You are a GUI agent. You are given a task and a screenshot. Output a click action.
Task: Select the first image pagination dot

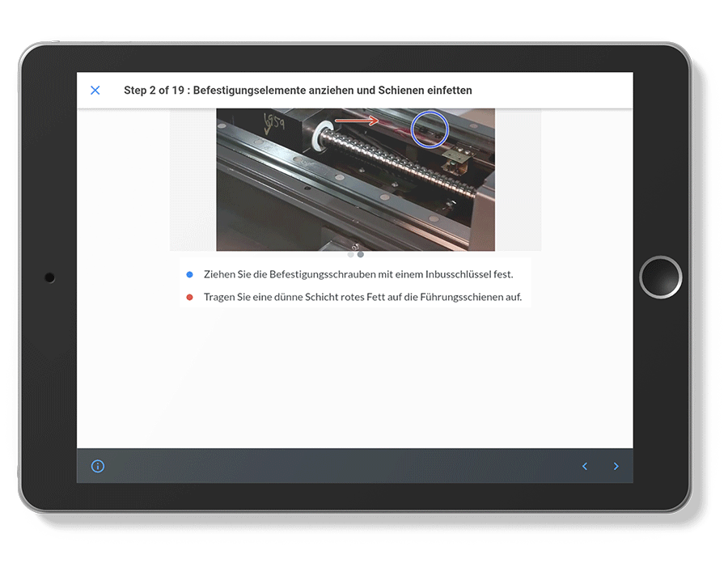coord(350,254)
